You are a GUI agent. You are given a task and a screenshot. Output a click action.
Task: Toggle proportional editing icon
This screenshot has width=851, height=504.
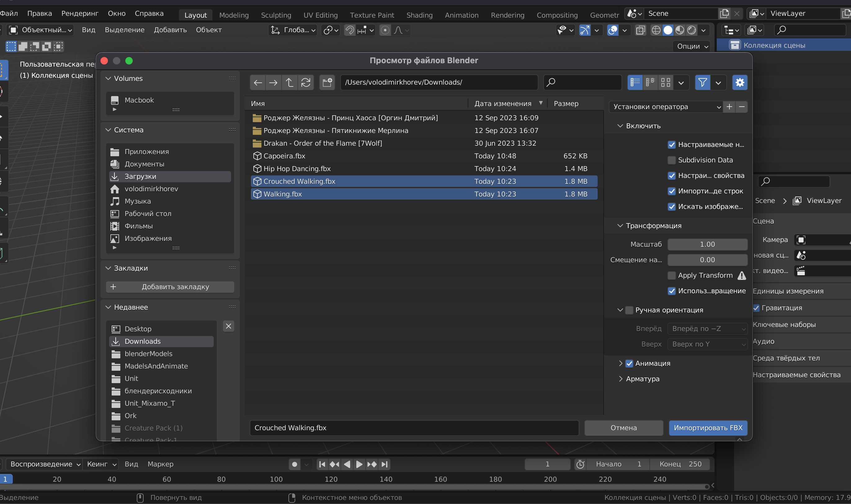click(385, 30)
